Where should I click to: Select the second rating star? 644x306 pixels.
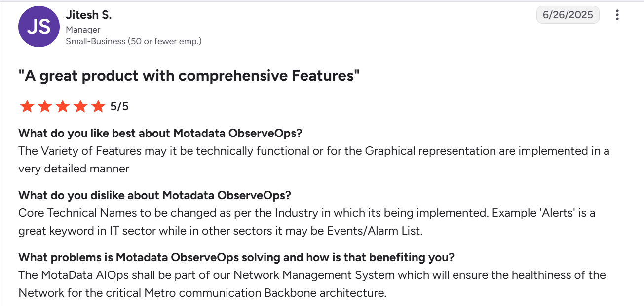pos(44,106)
